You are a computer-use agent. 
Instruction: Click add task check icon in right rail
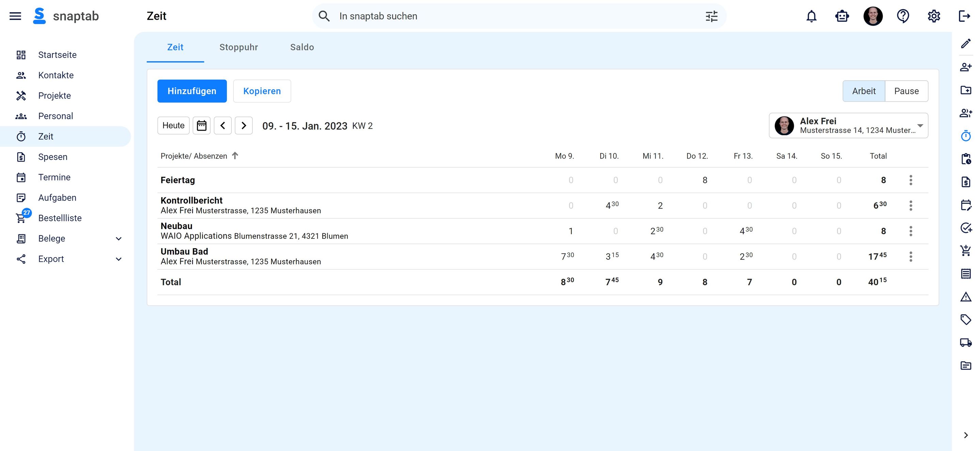click(x=966, y=228)
